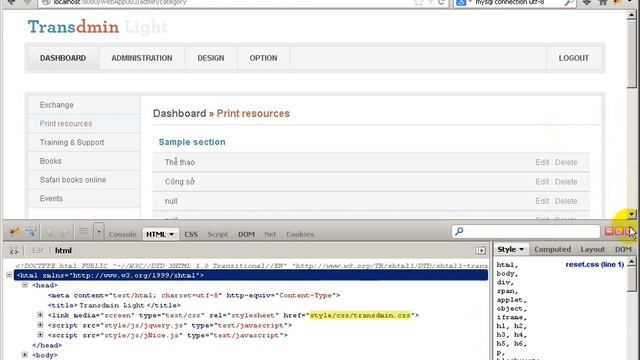Expand the jNice.js script node
640x360 pixels.
click(40, 335)
